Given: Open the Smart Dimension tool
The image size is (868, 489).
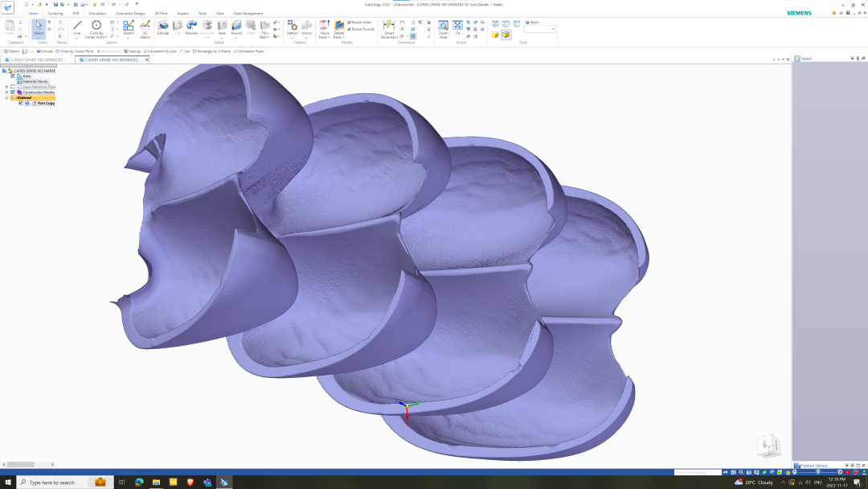Looking at the screenshot, I should pos(389,29).
